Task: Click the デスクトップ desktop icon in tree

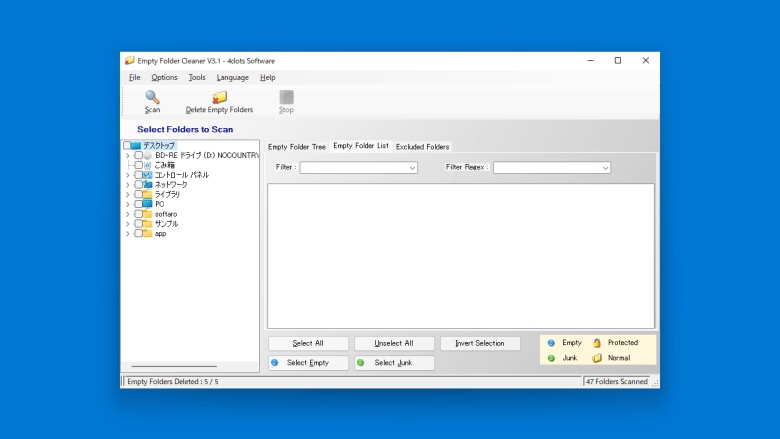Action: (136, 146)
